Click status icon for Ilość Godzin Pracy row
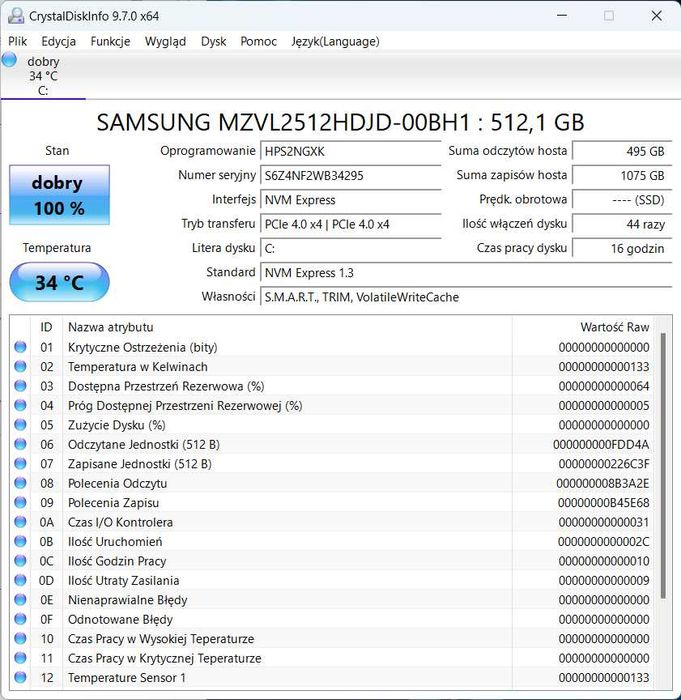The image size is (681, 700). 20,561
